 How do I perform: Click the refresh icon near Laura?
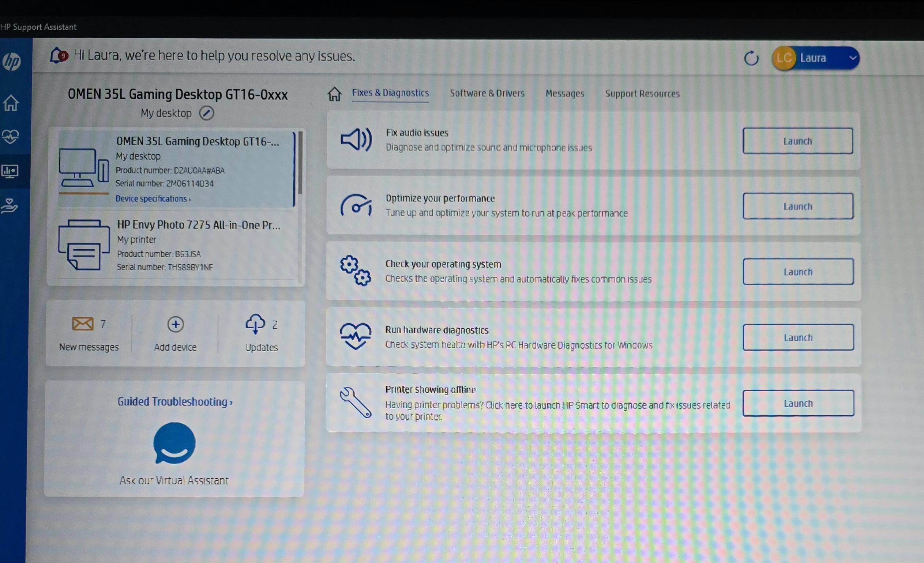(x=751, y=58)
